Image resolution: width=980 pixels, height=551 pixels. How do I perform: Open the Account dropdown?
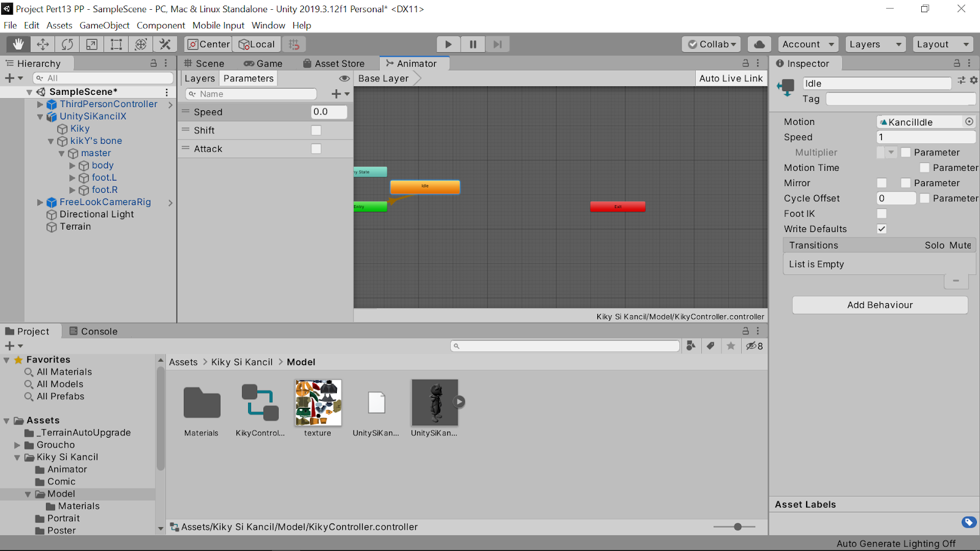tap(809, 44)
